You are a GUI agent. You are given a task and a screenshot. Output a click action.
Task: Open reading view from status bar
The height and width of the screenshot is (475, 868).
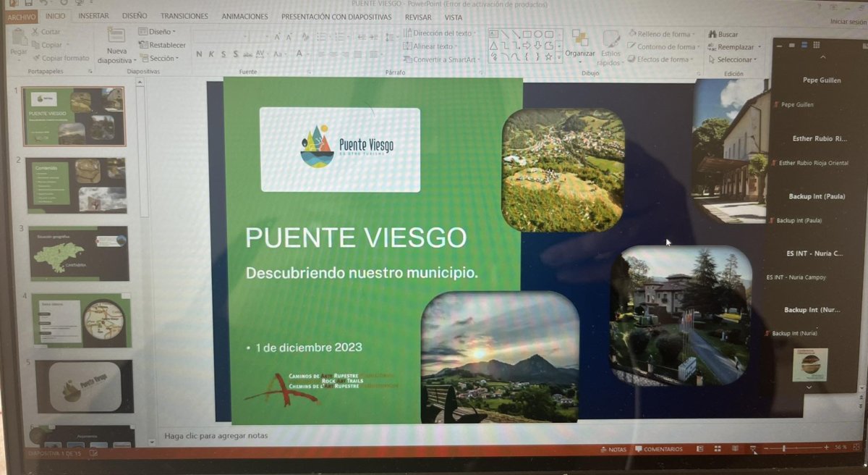click(x=734, y=449)
